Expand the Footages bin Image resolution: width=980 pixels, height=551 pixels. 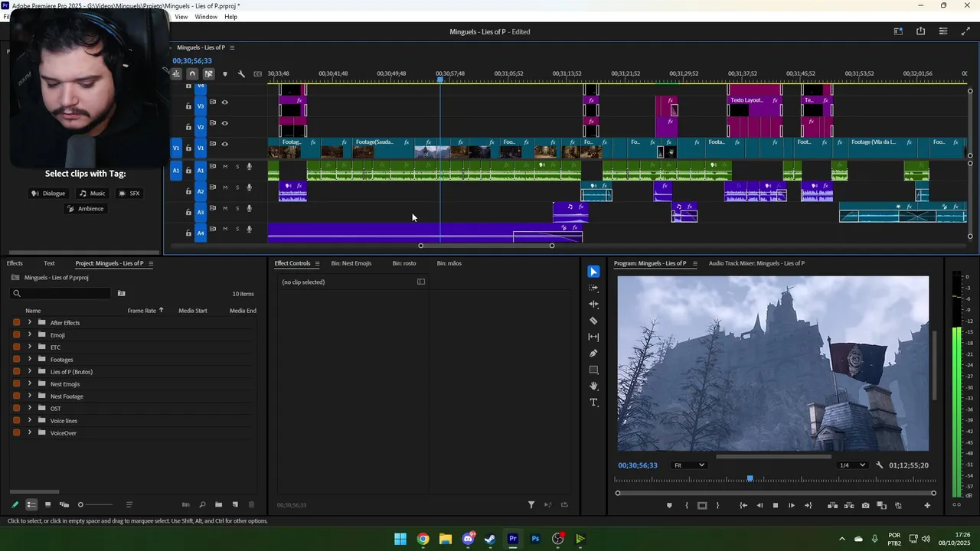point(30,359)
